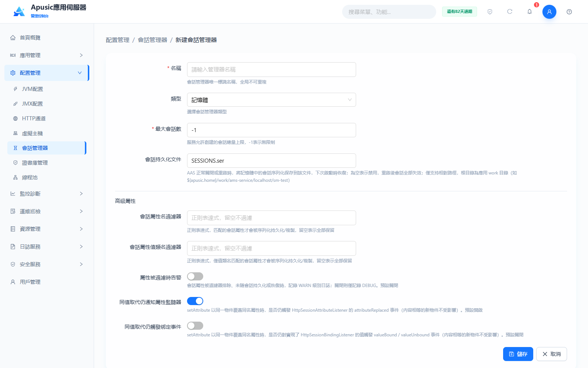Image resolution: width=588 pixels, height=368 pixels.
Task: Select 證書庫管理 submenu item
Action: 47,163
